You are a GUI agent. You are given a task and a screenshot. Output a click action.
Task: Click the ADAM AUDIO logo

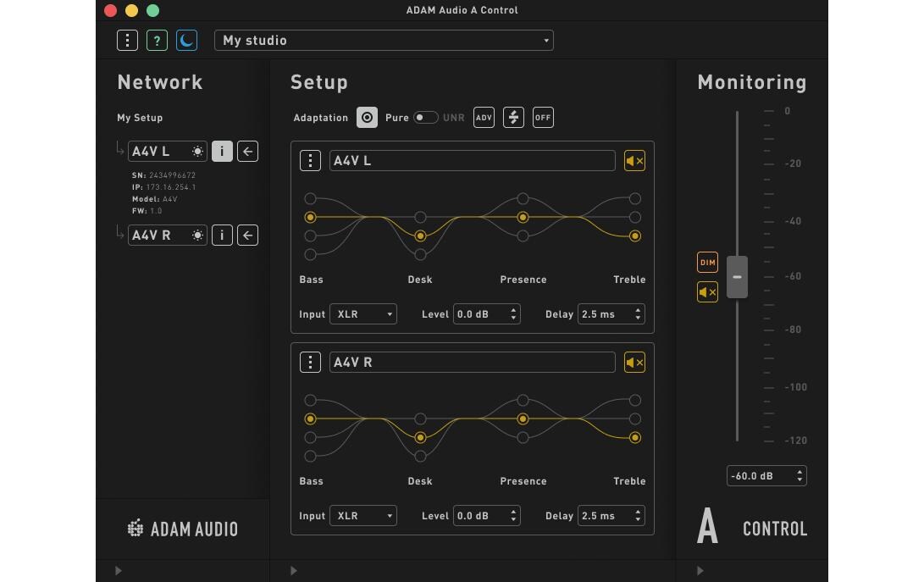183,529
